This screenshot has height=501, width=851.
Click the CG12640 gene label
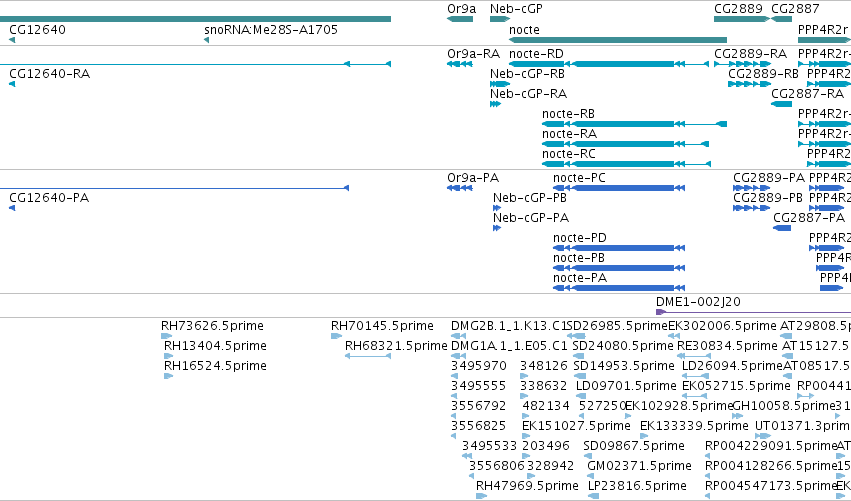37,30
